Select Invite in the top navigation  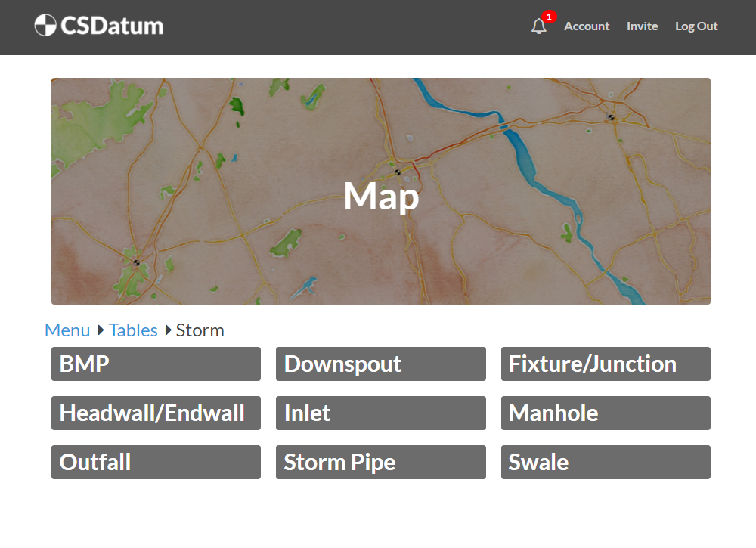pyautogui.click(x=642, y=26)
